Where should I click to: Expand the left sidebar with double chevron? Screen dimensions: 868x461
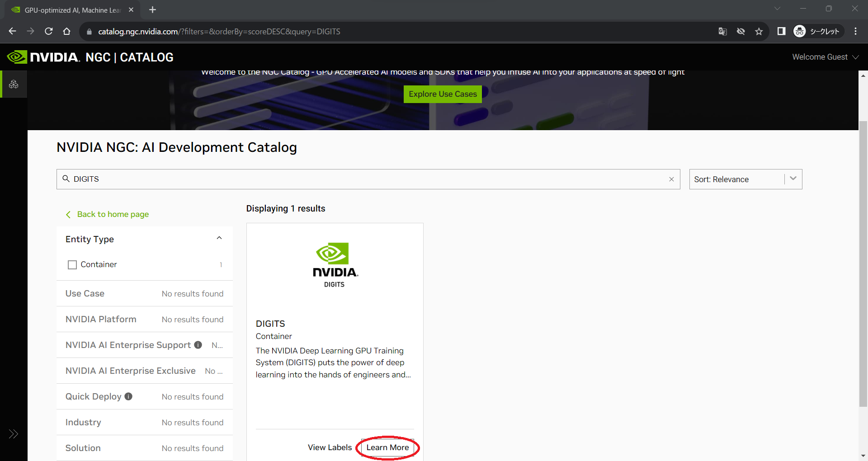click(14, 434)
